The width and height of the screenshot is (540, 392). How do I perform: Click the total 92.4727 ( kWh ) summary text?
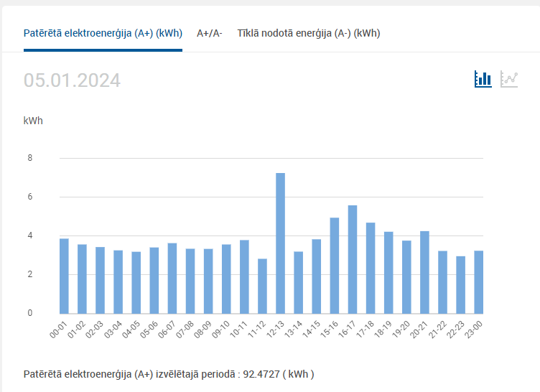click(279, 374)
